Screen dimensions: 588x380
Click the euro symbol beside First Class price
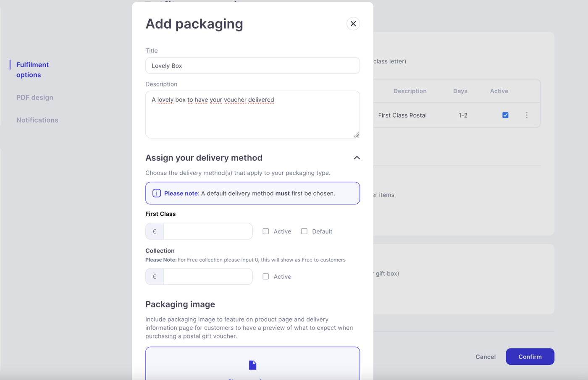point(155,231)
